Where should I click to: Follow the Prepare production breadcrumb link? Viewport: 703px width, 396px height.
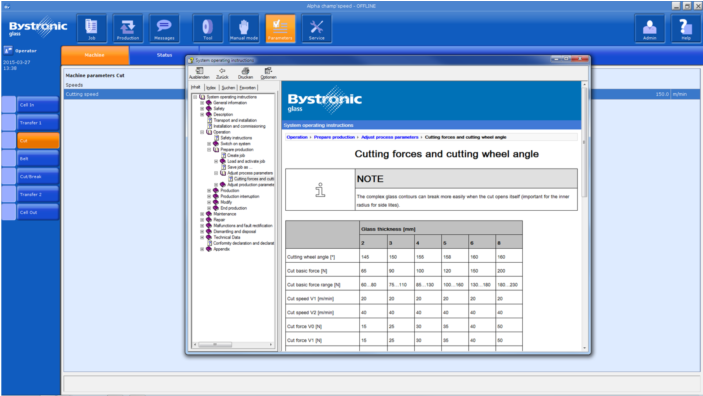(334, 137)
